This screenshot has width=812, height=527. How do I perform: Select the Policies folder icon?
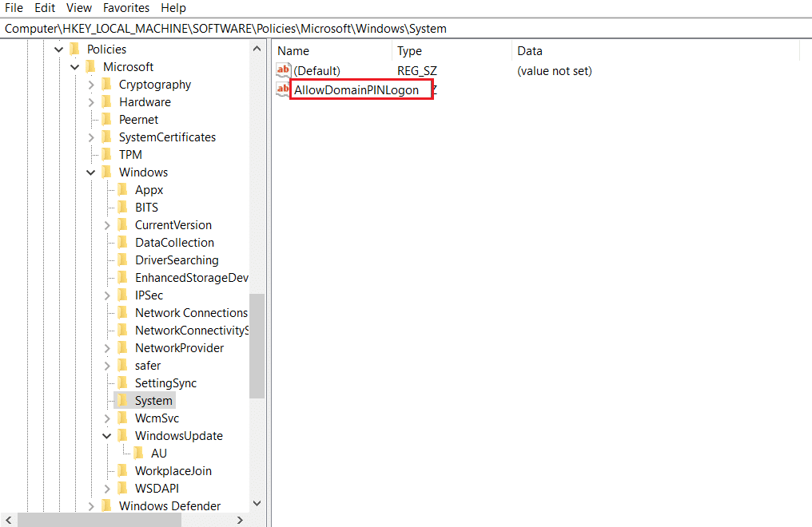click(x=74, y=50)
